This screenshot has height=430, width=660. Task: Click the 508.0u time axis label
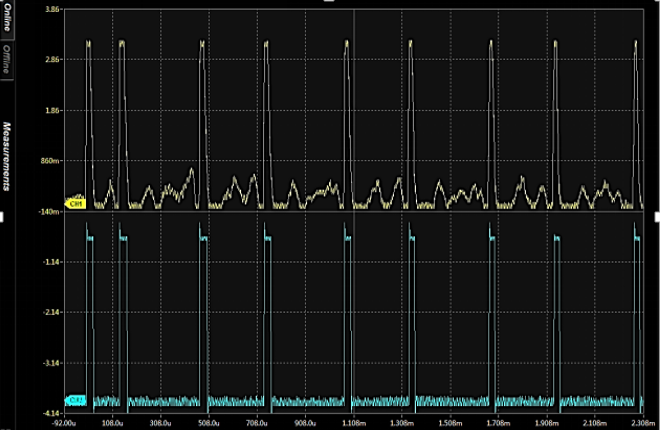tap(209, 423)
